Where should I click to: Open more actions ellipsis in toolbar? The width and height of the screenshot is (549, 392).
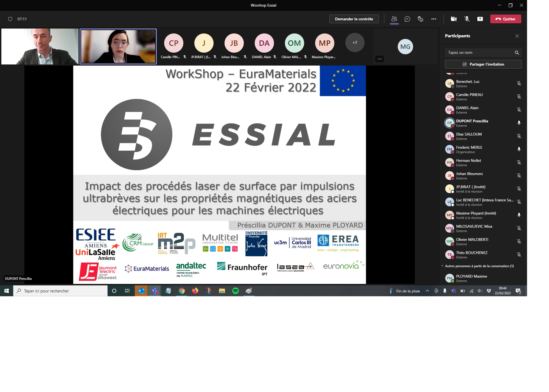click(434, 19)
